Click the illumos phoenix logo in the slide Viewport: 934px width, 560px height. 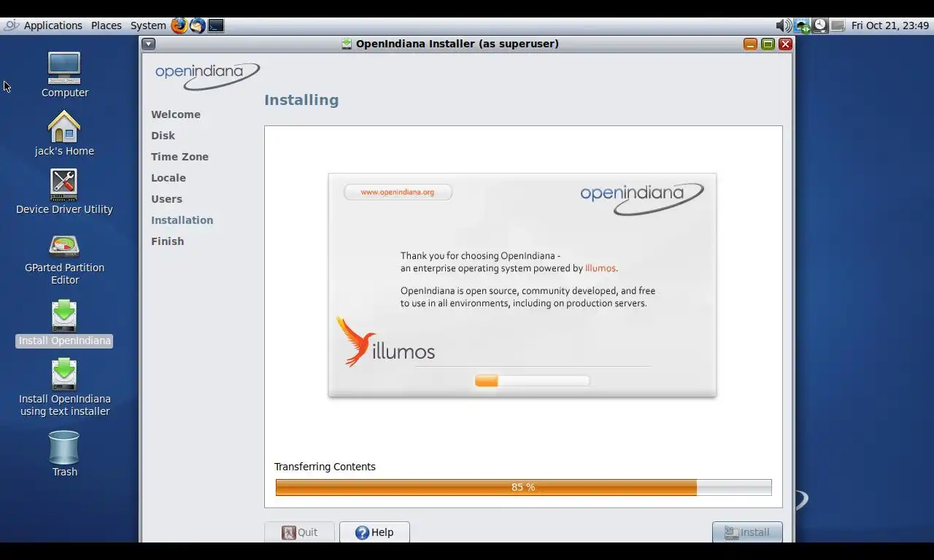tap(385, 341)
